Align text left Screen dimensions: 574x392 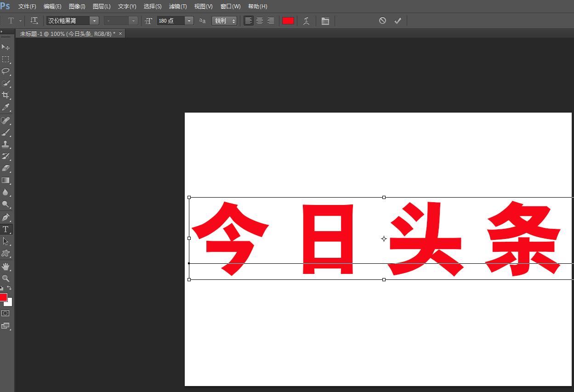click(x=249, y=21)
